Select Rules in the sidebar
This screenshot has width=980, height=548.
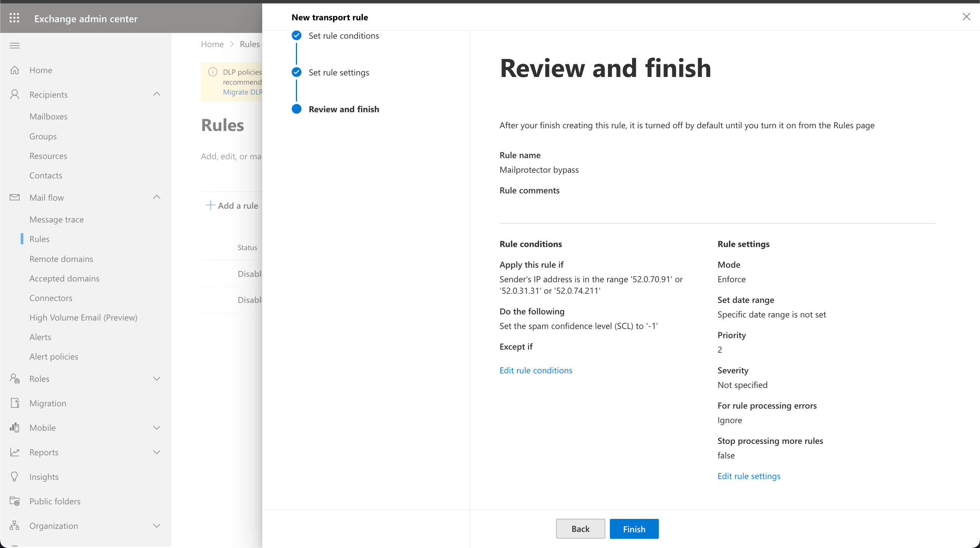click(x=39, y=239)
